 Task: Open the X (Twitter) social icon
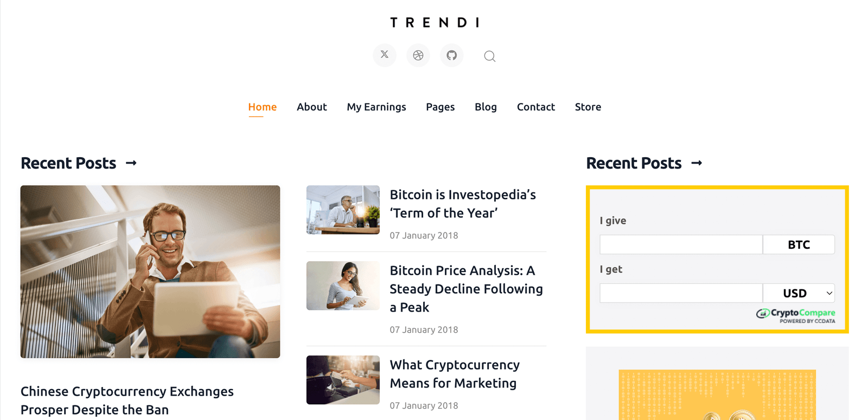[385, 55]
